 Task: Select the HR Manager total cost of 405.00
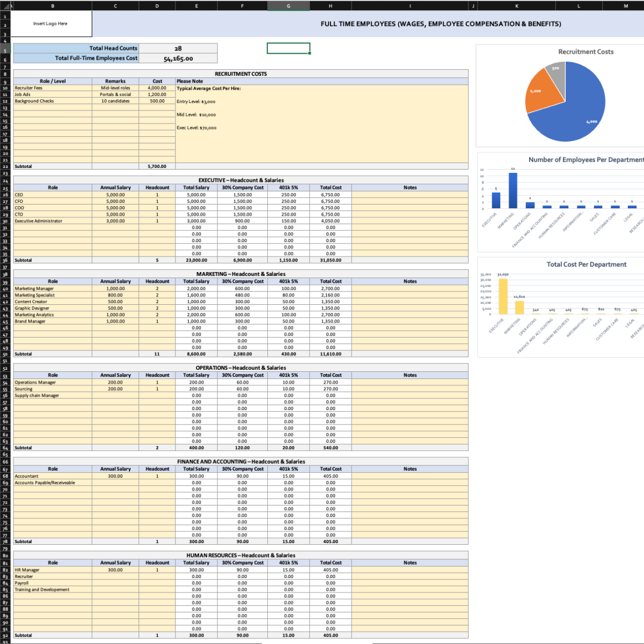point(331,569)
